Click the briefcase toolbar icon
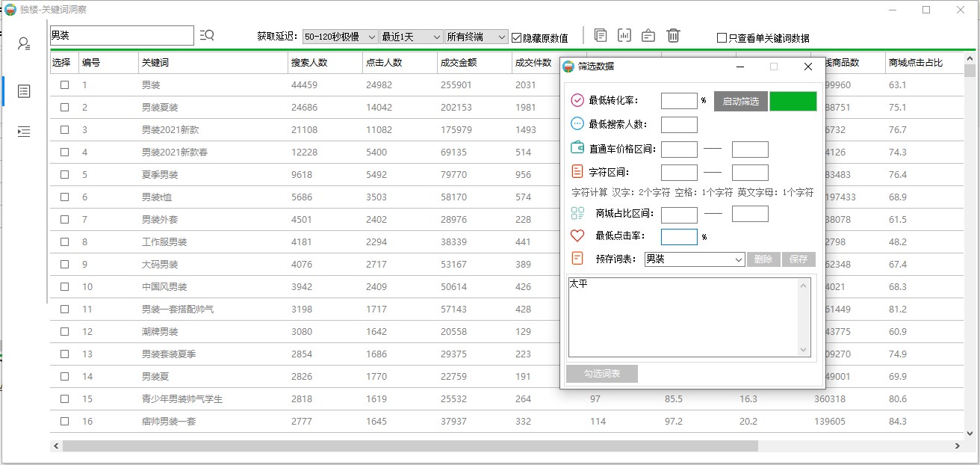This screenshot has height=465, width=980. coord(648,35)
